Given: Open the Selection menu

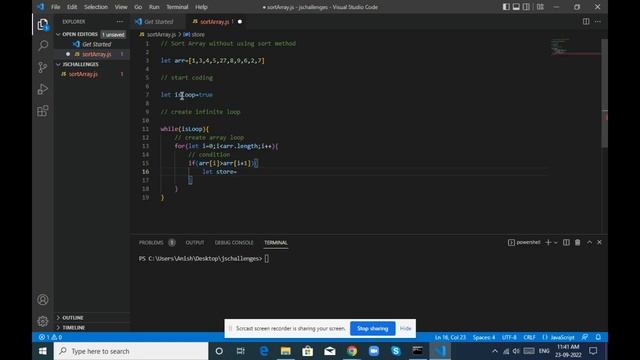Looking at the screenshot, I should click(96, 7).
